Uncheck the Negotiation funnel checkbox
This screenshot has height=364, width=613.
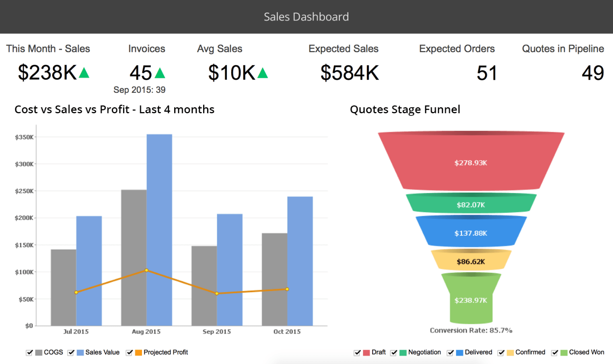click(394, 352)
